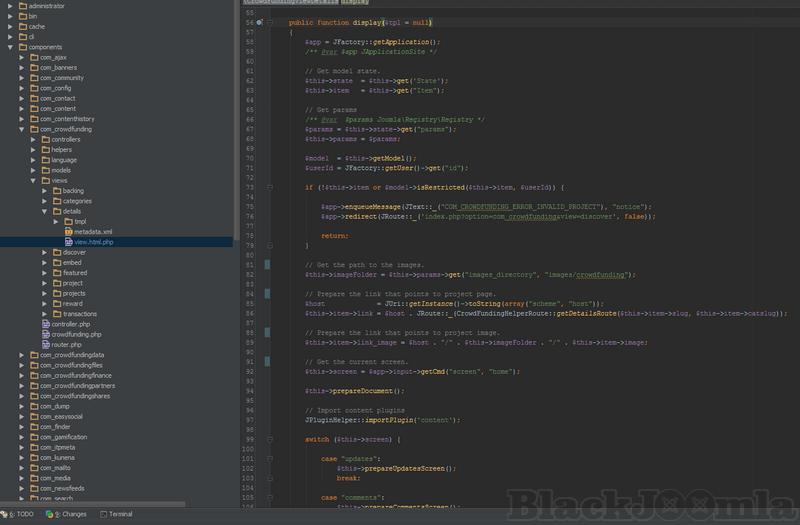The height and width of the screenshot is (525, 800).
Task: Select the view.html.php file
Action: point(94,242)
